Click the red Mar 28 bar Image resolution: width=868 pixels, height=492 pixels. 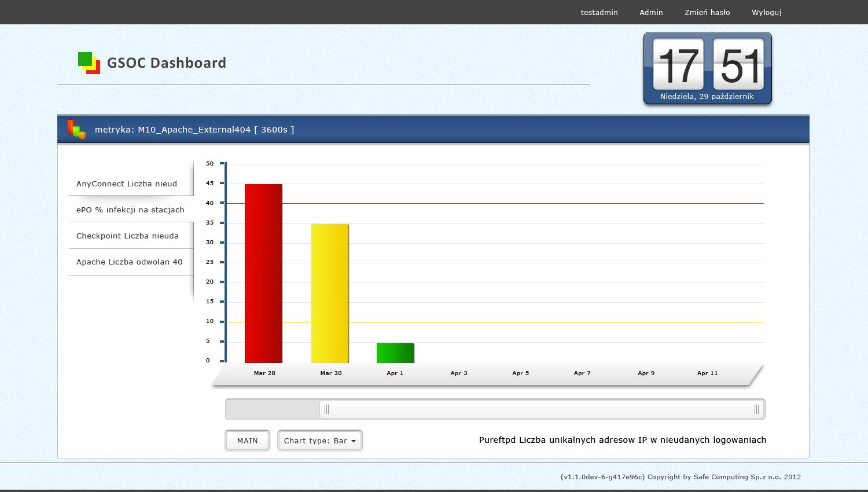pos(263,274)
